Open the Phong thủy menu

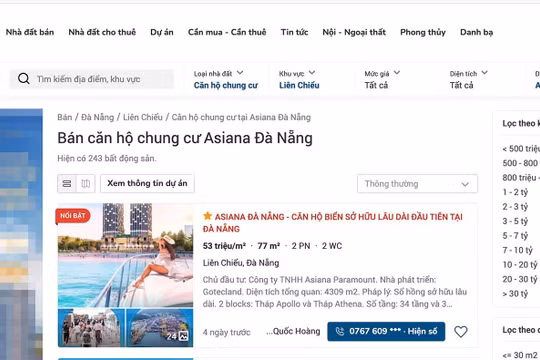[423, 32]
